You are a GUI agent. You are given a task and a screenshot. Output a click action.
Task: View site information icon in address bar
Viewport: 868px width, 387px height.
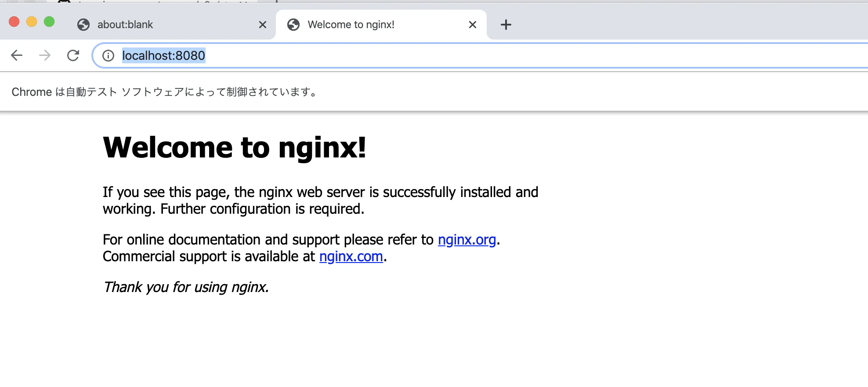coord(108,55)
